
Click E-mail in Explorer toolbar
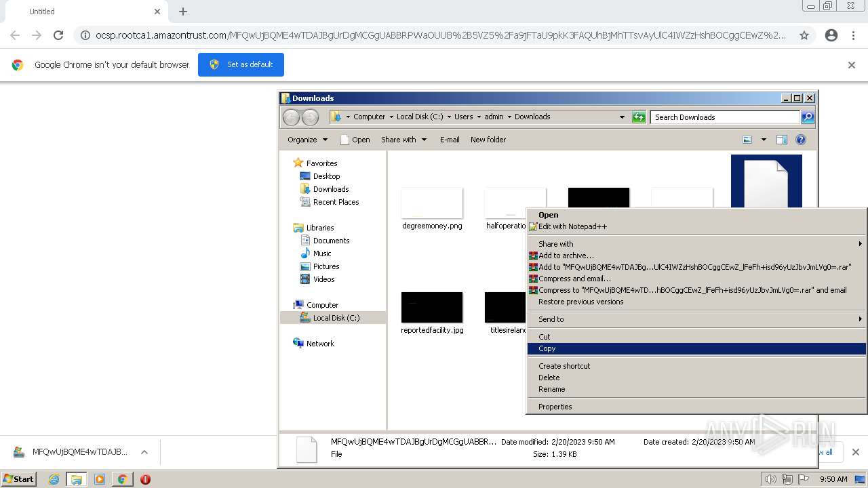coord(450,140)
